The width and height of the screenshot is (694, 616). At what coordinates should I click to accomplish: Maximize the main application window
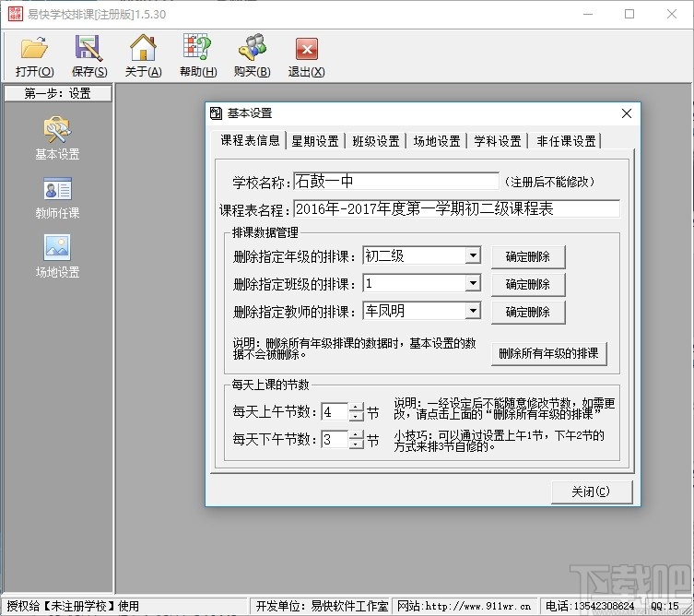click(x=629, y=14)
